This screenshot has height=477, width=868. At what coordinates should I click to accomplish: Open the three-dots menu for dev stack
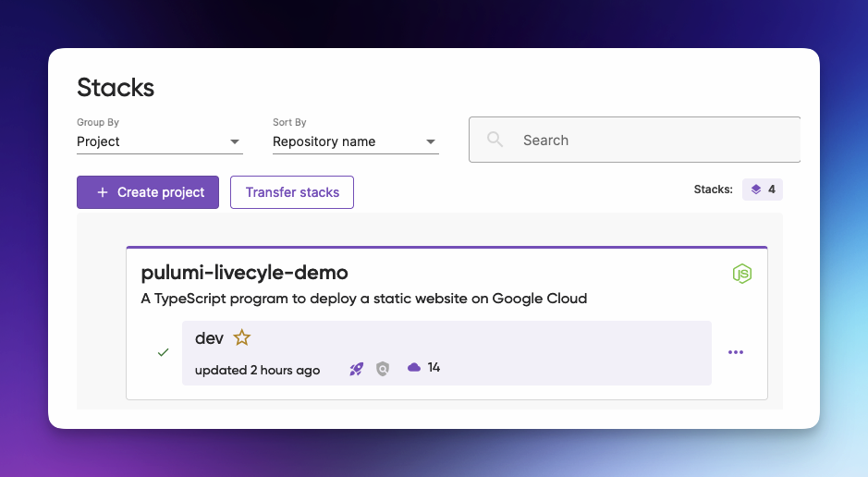click(x=736, y=352)
